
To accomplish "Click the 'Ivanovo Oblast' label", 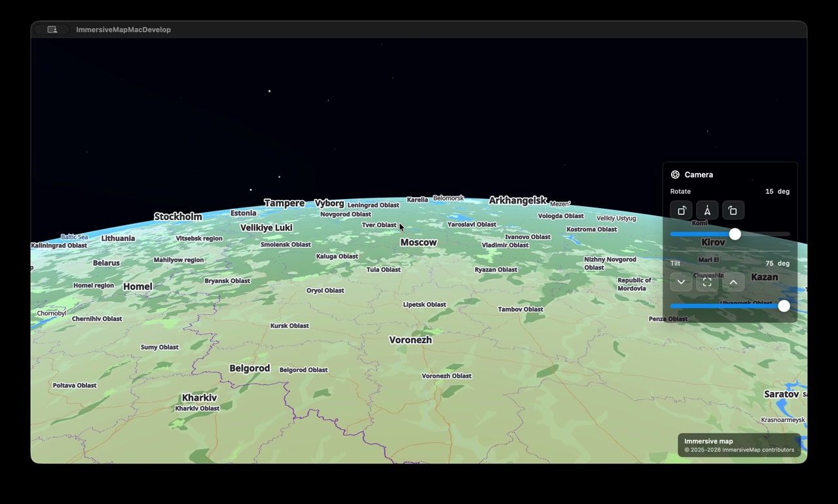I will click(x=528, y=237).
